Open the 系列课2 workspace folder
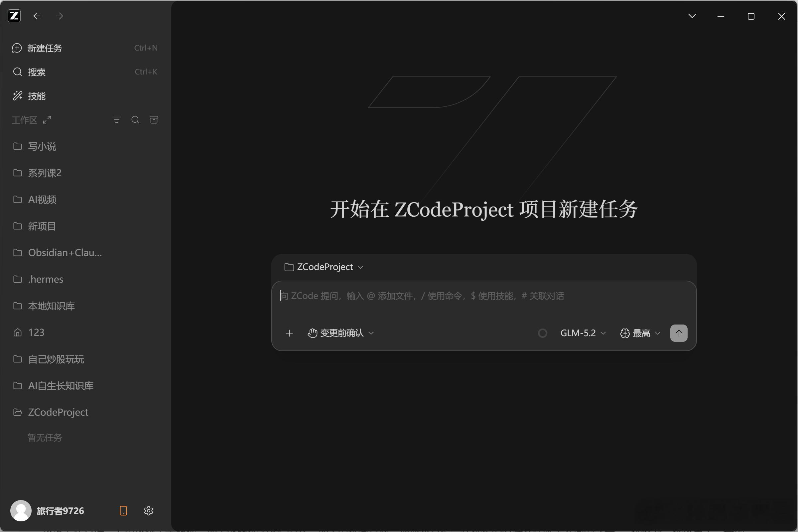This screenshot has width=798, height=532. click(x=85, y=173)
